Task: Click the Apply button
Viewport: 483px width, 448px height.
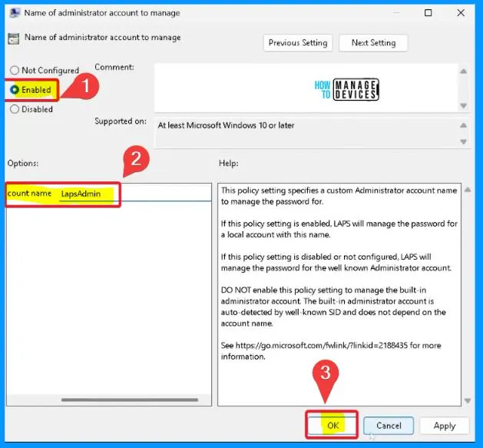Action: [x=444, y=426]
